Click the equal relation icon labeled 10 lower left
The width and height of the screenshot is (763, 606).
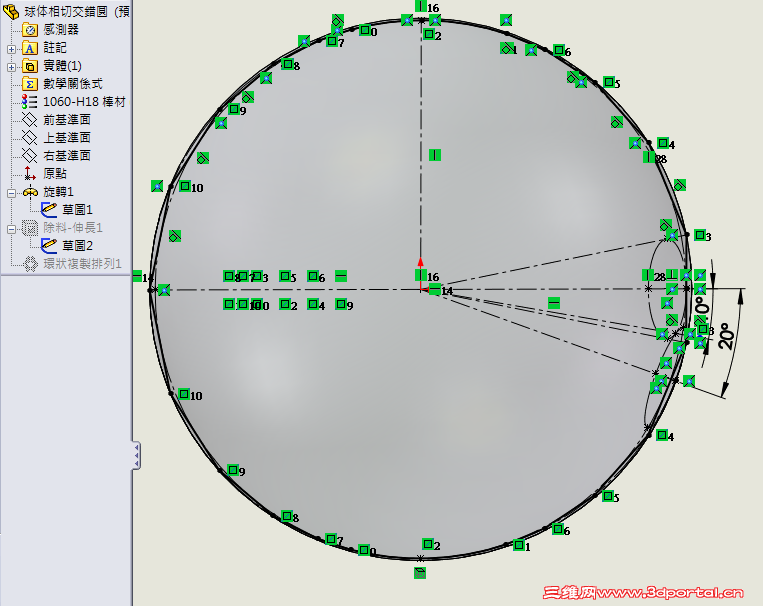click(x=183, y=394)
